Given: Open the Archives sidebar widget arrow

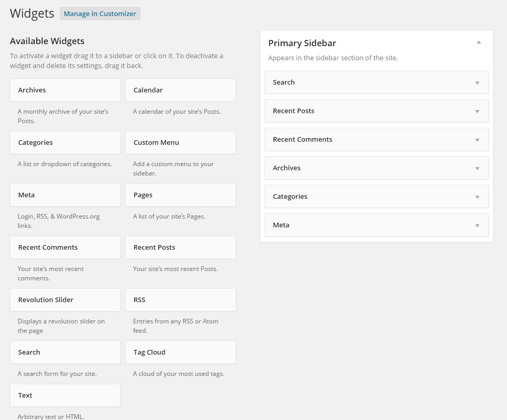Looking at the screenshot, I should [477, 168].
